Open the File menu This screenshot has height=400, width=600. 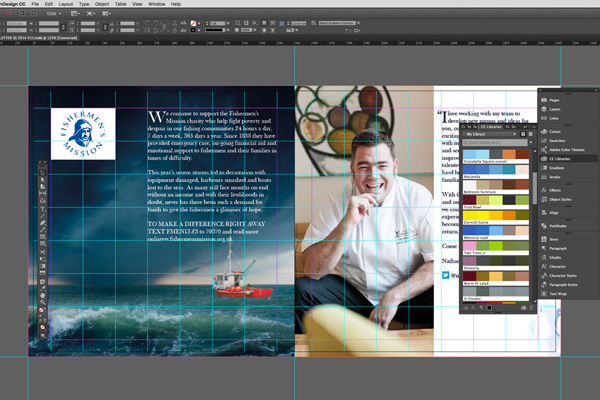[35, 4]
